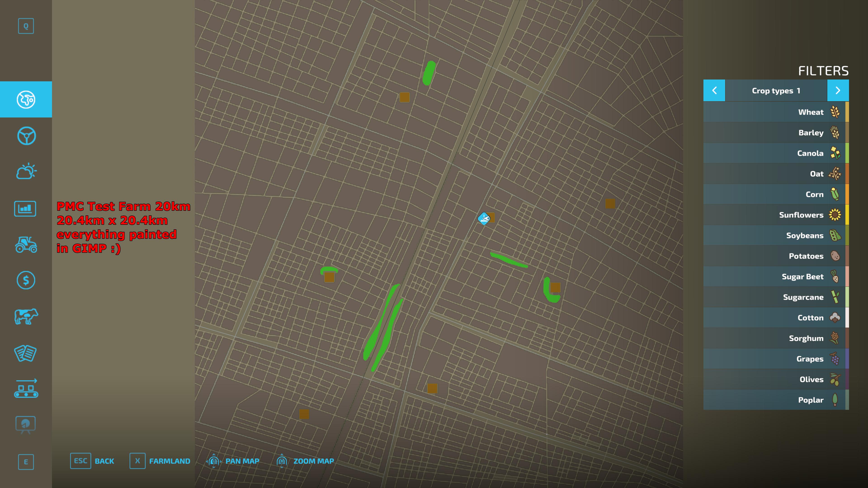This screenshot has height=488, width=868.
Task: Click the Olives branch icon
Action: point(835,379)
